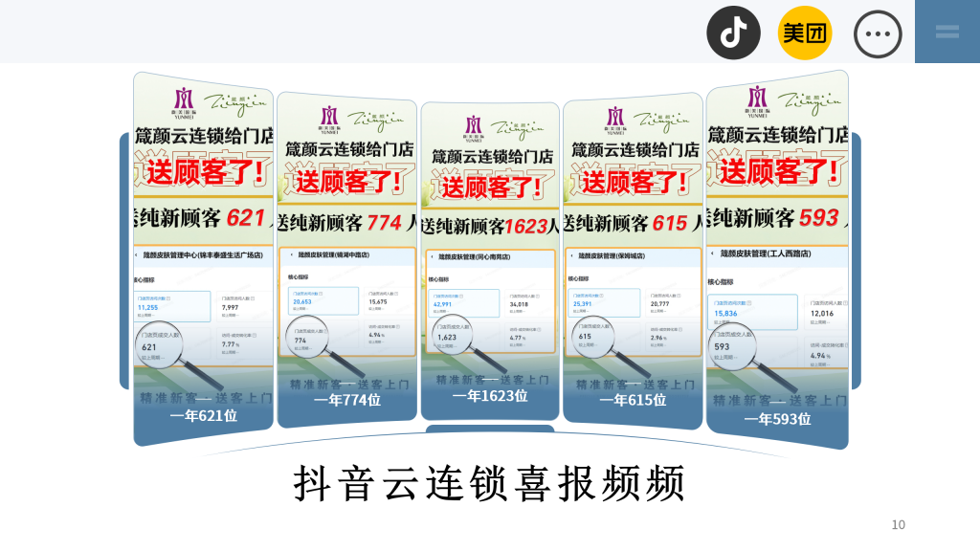Click the back arrow on the 同心南苑店 header
This screenshot has height=551, width=980.
click(x=432, y=256)
